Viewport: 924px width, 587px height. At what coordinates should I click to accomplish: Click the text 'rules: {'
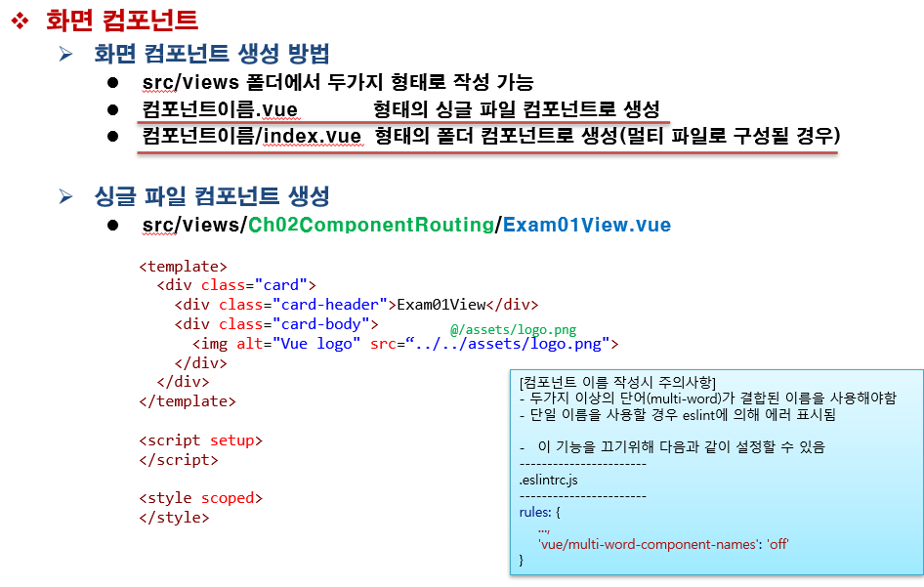coord(539,512)
